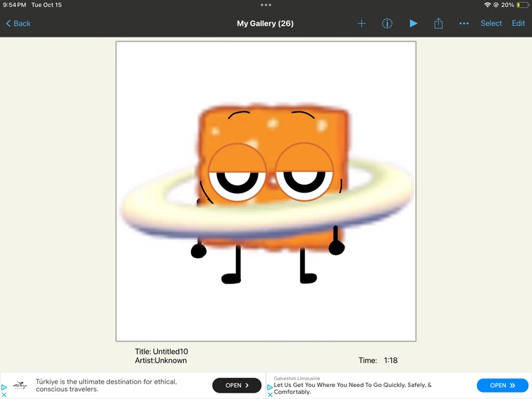The width and height of the screenshot is (532, 399).
Task: Tap the 9:54 PM clock
Action: tap(14, 5)
